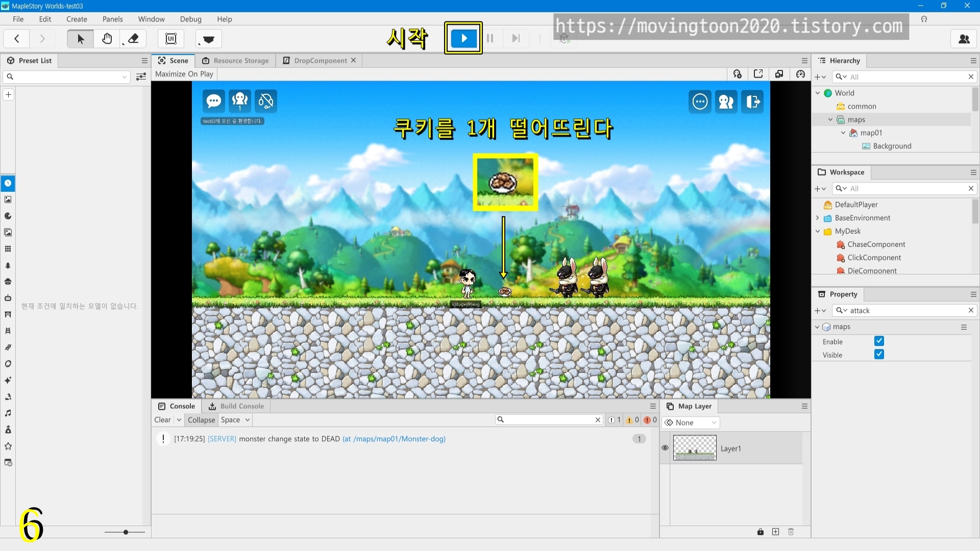
Task: Toggle the Visible checkbox for maps
Action: [x=879, y=354]
